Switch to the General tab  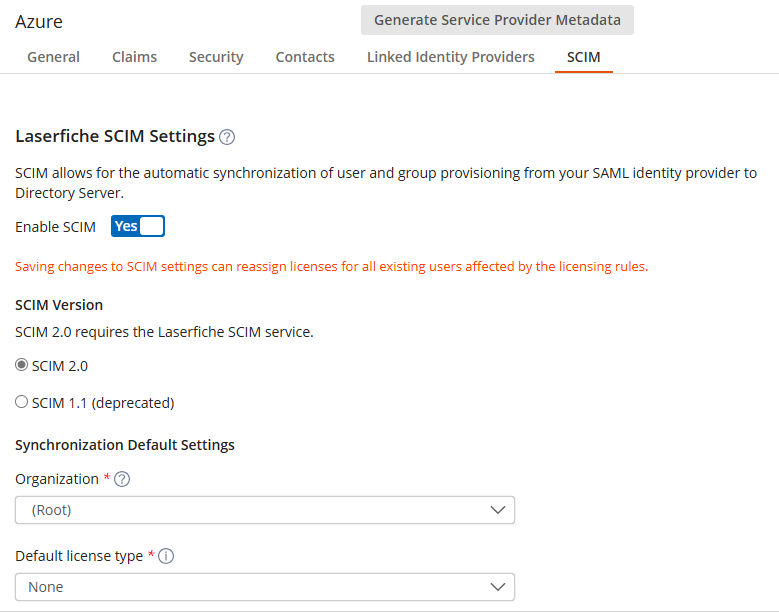point(53,57)
